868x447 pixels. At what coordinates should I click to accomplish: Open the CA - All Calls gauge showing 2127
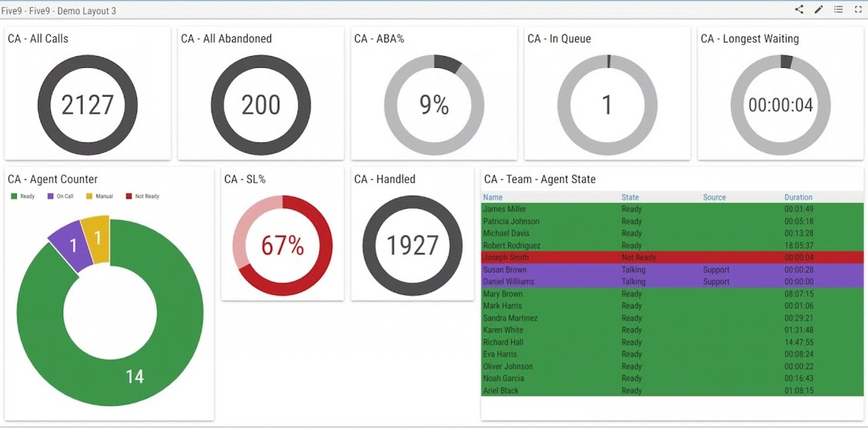click(88, 105)
